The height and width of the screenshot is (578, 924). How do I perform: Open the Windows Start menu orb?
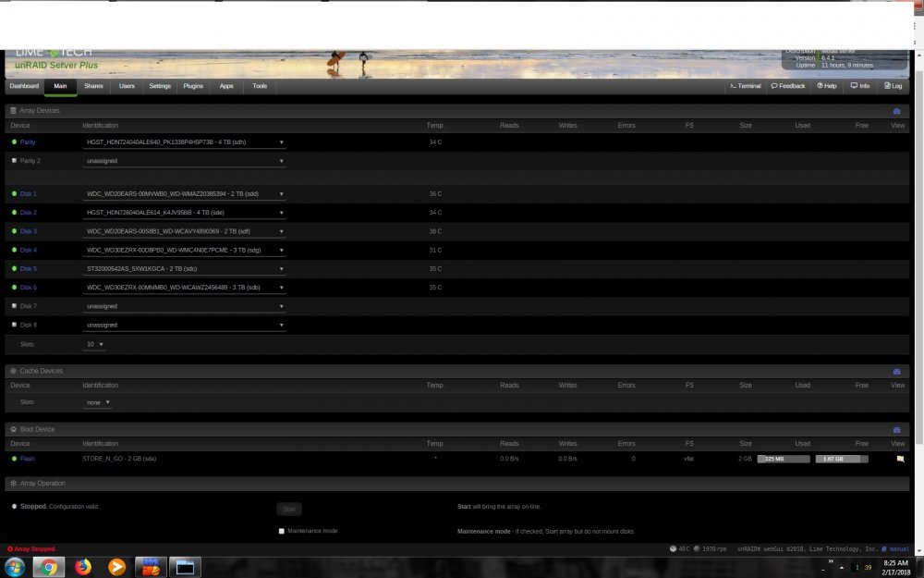(x=14, y=568)
